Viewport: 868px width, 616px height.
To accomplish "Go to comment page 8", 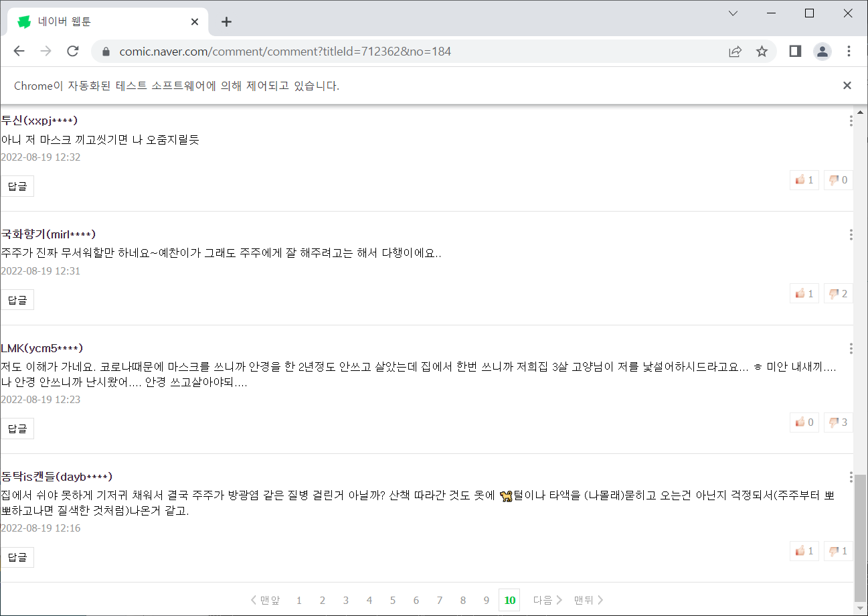I will point(463,600).
